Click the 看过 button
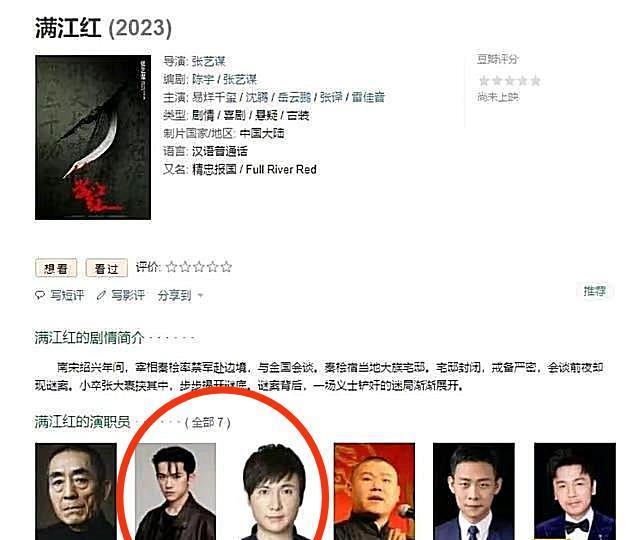This screenshot has height=540, width=640. click(107, 268)
